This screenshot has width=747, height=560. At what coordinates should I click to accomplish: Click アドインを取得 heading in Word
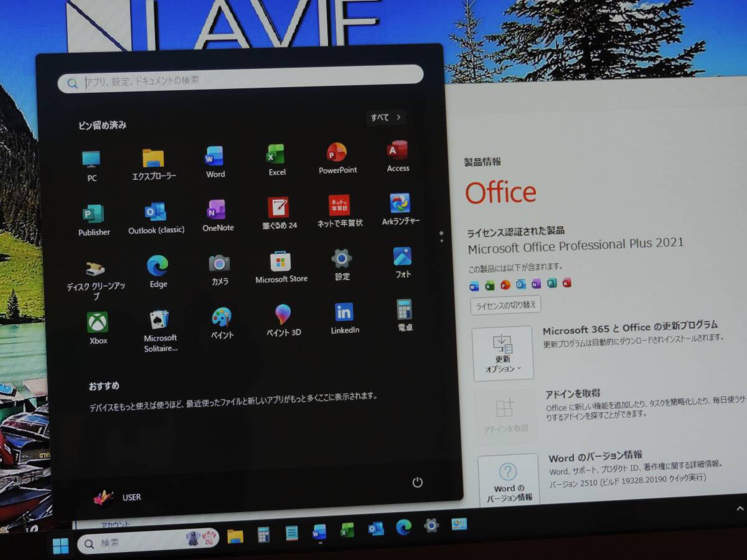click(x=573, y=393)
